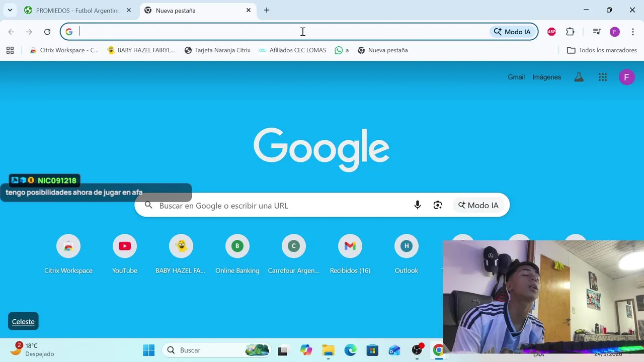
Task: Open Citrix Workspace bookmark in bar
Action: pyautogui.click(x=64, y=50)
